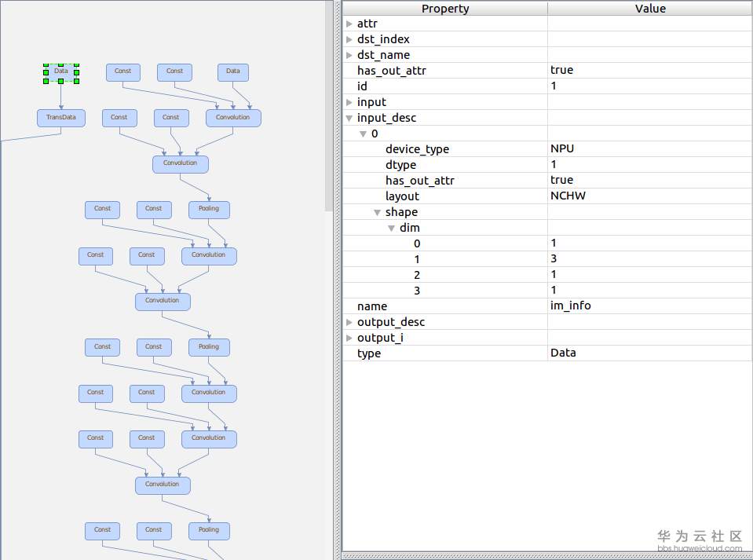Select the name value im_info
The height and width of the screenshot is (560, 753).
tap(571, 306)
